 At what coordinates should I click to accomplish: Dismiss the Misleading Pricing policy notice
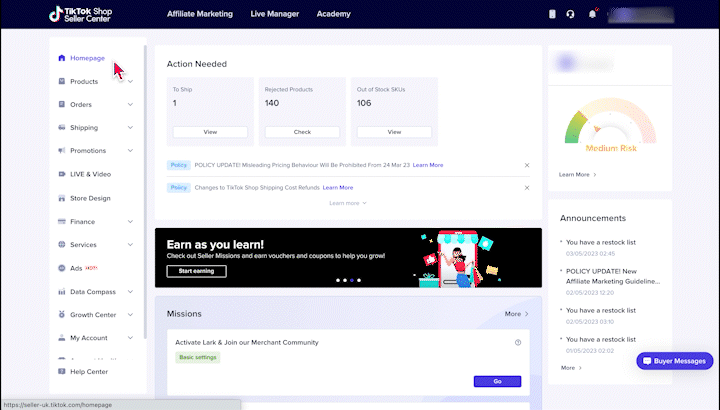tap(527, 165)
